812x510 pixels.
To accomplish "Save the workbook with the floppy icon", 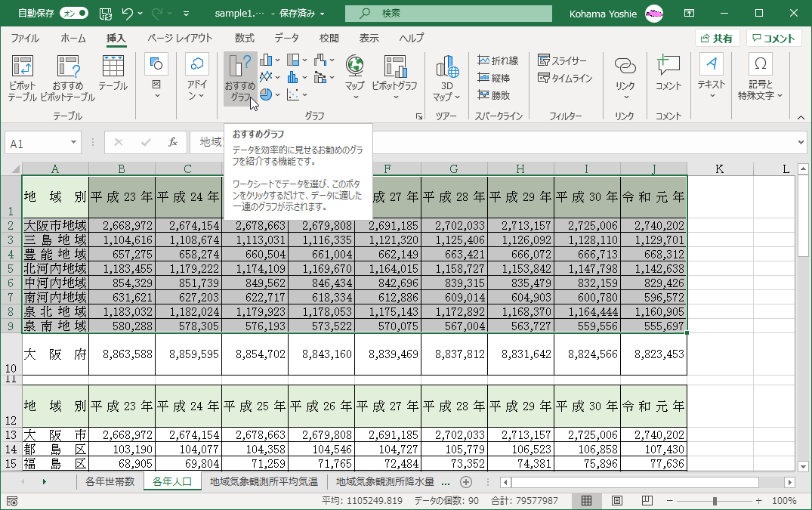I will click(x=106, y=14).
